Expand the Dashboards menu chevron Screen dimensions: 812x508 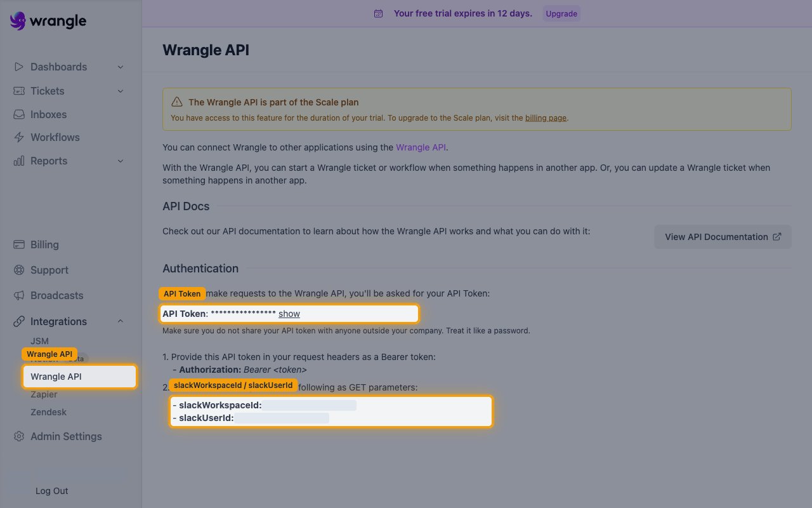tap(121, 67)
